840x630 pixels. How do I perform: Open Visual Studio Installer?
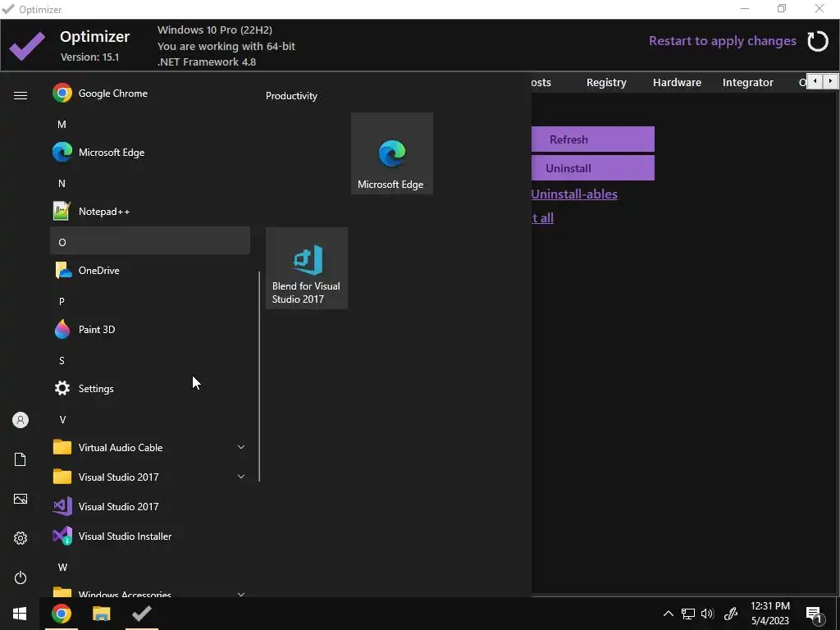[x=150, y=536]
